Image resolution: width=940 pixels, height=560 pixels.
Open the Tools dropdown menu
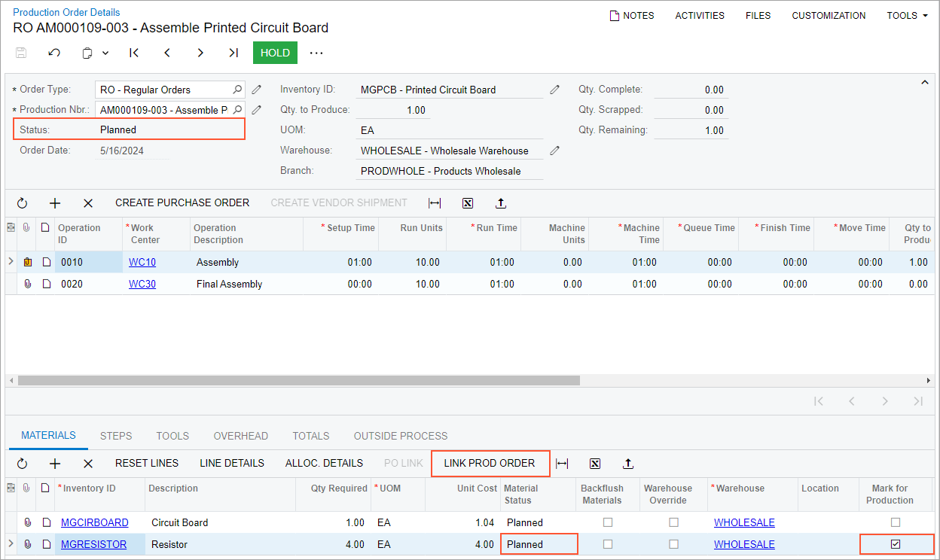coord(907,16)
